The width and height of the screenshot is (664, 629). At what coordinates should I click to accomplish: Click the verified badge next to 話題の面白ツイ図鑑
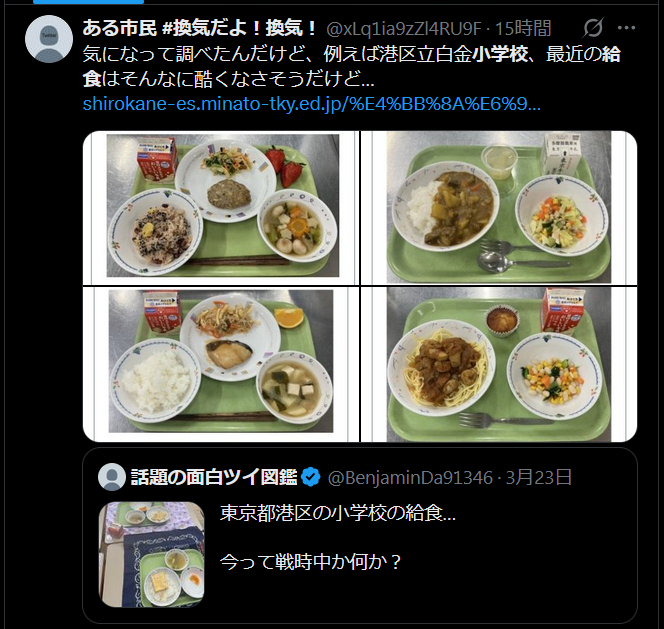click(x=311, y=477)
